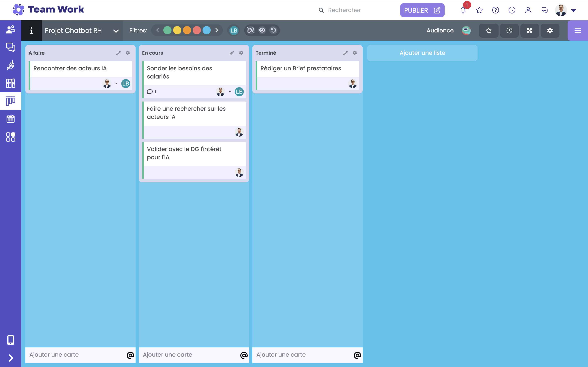Toggle the LB member filter
588x367 pixels.
234,31
